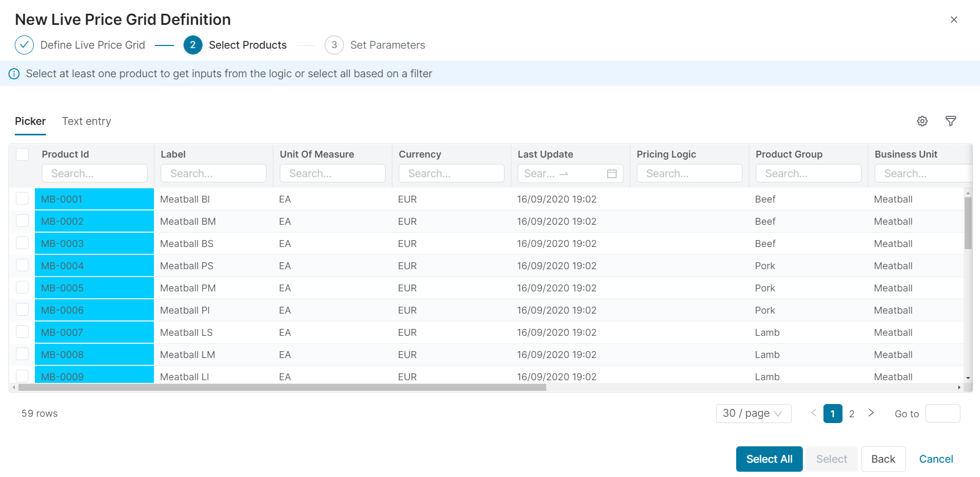
Task: Focus the Product Id search field
Action: pyautogui.click(x=94, y=173)
